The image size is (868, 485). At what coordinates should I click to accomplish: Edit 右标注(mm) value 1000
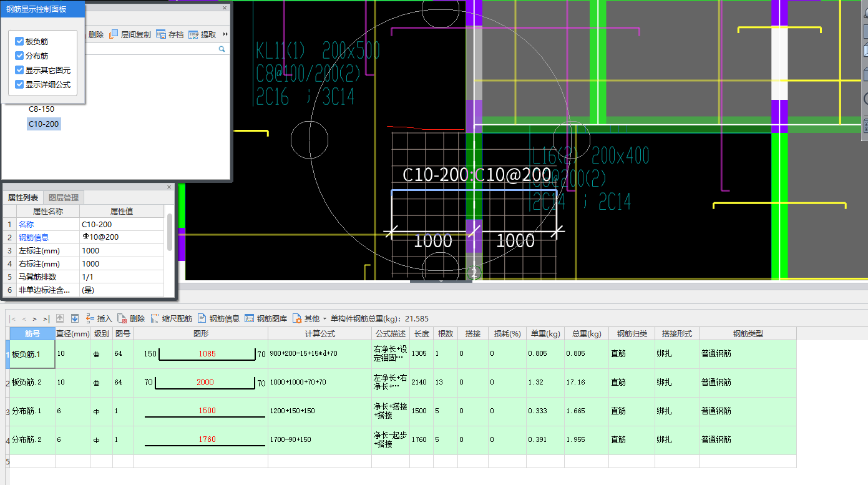[x=122, y=264]
